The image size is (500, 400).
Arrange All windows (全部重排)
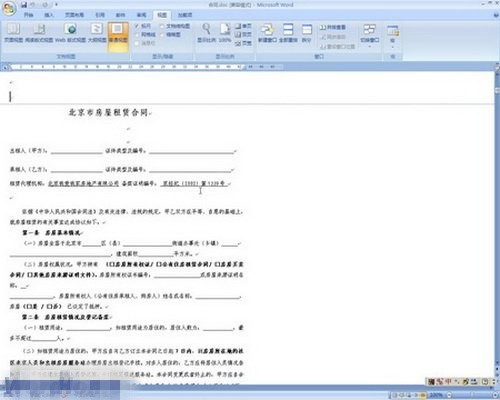tap(288, 33)
